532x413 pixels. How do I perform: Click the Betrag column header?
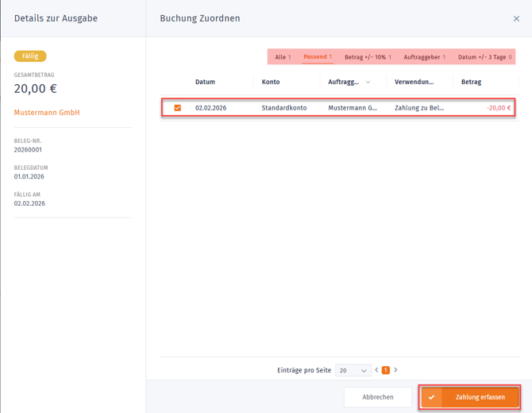coord(471,82)
